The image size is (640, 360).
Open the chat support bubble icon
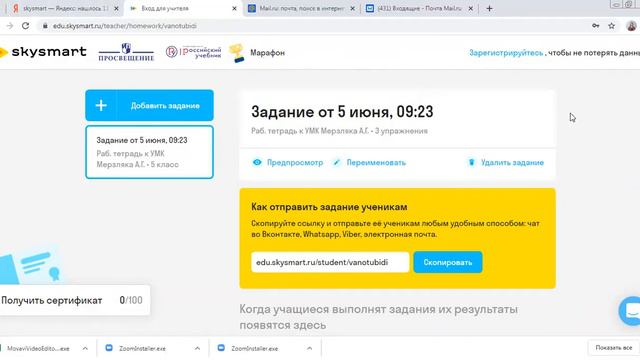(631, 311)
